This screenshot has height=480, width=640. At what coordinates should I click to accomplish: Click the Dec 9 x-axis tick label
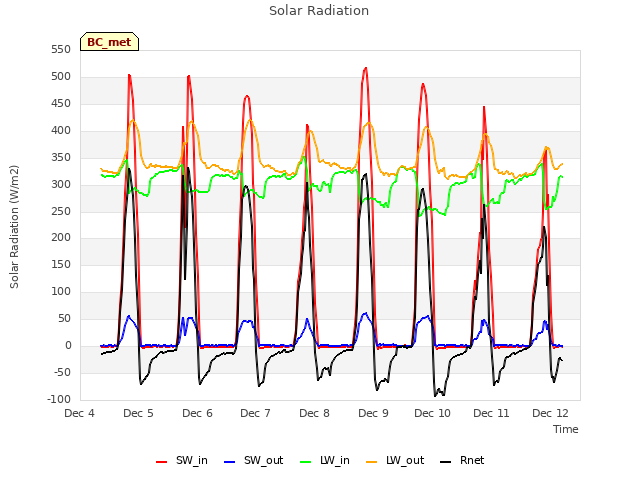(373, 413)
